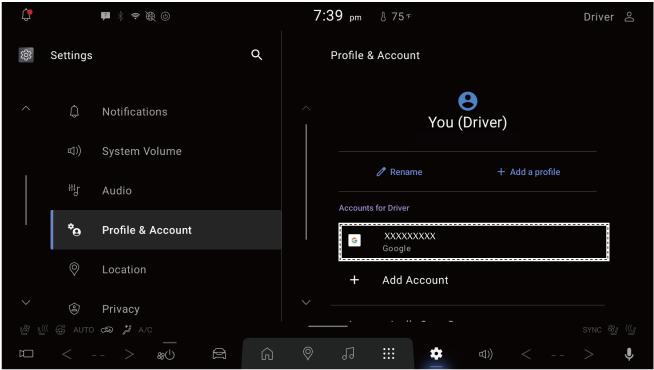Select the Notifications settings item
This screenshot has width=654, height=370.
[166, 112]
